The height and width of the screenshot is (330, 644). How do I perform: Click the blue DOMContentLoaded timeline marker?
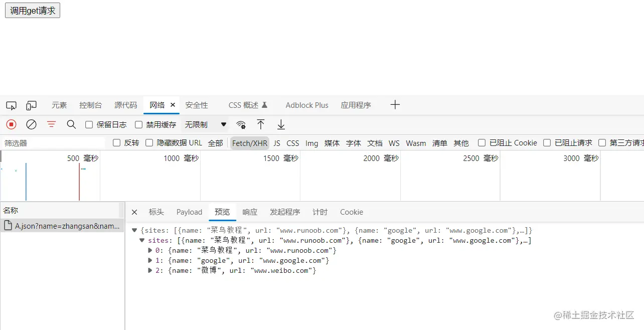click(26, 182)
